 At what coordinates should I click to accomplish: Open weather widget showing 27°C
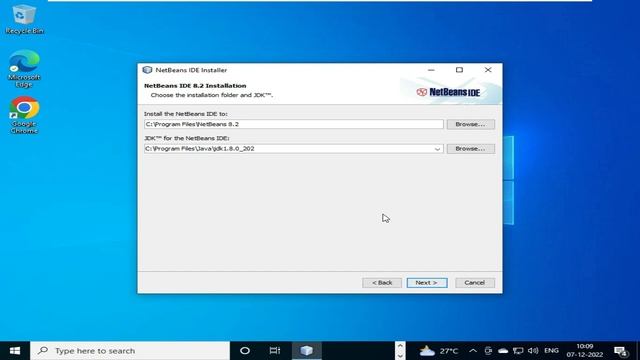439,351
